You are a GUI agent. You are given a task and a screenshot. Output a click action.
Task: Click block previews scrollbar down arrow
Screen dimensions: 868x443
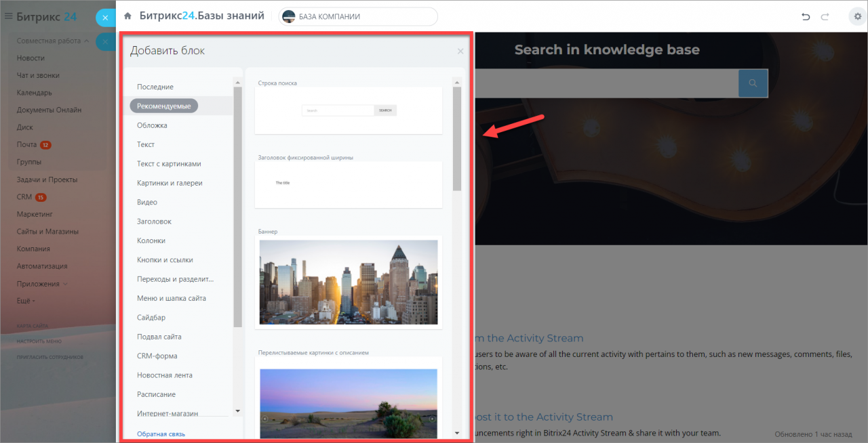pyautogui.click(x=457, y=432)
